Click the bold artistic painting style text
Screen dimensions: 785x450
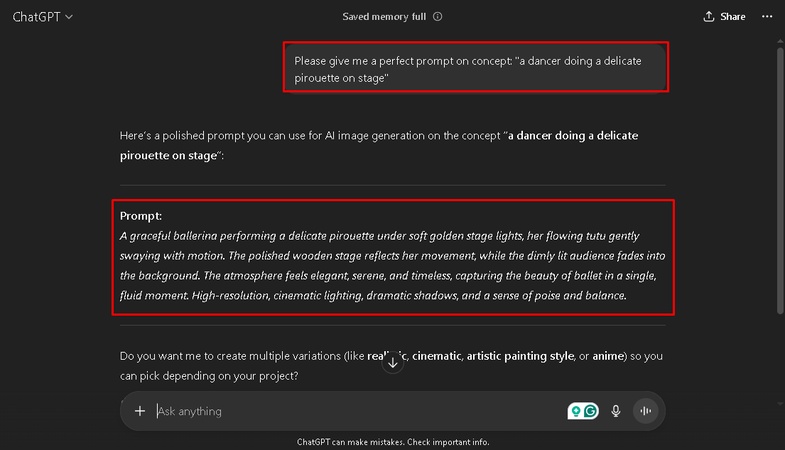520,356
